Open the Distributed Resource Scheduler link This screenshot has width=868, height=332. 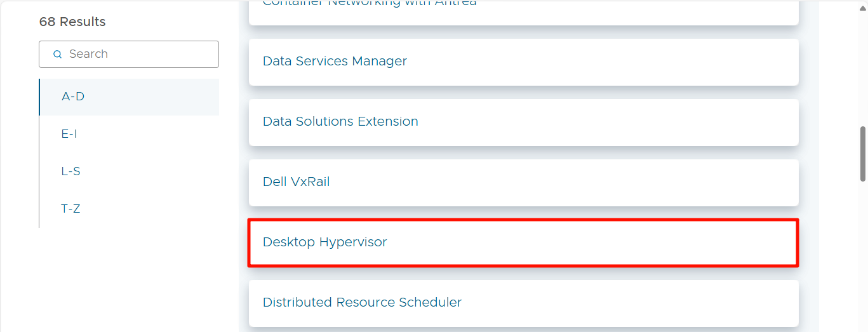(362, 303)
